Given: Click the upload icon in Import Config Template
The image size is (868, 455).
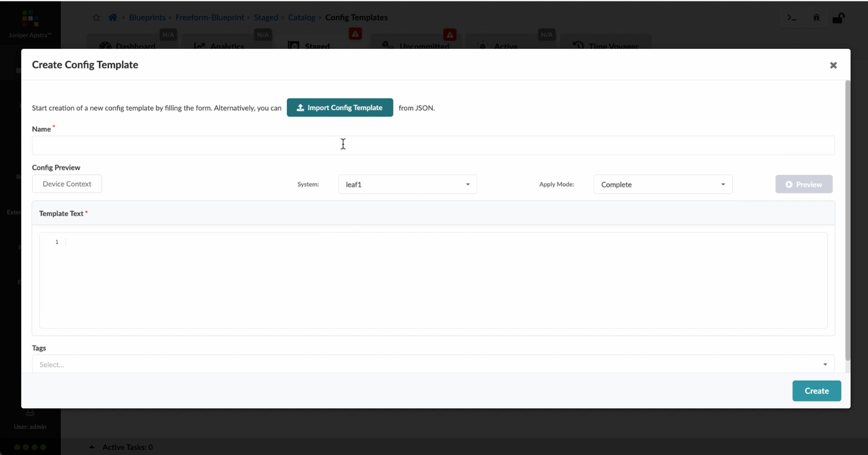Looking at the screenshot, I should pyautogui.click(x=300, y=107).
